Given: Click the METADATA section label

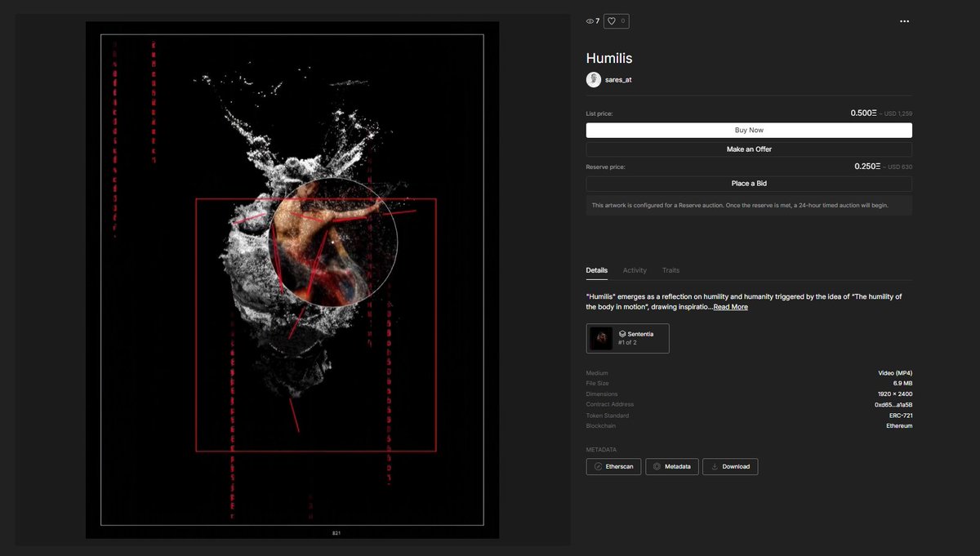Looking at the screenshot, I should pos(601,450).
